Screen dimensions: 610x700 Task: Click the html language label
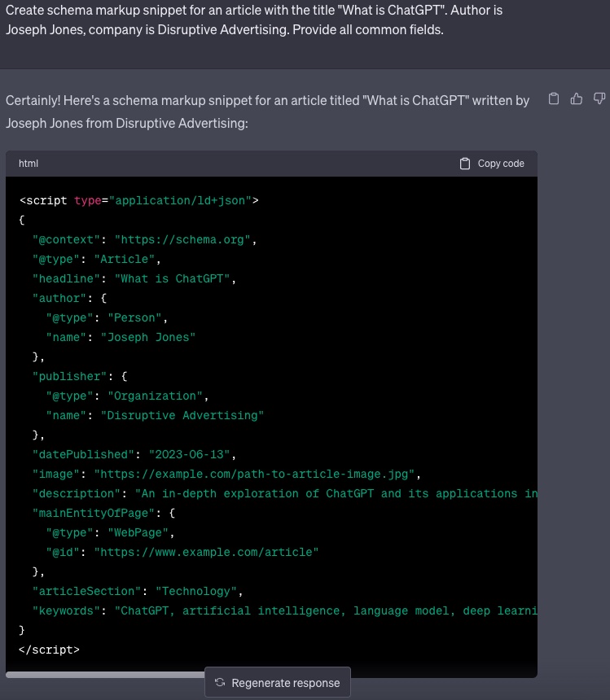click(x=29, y=164)
